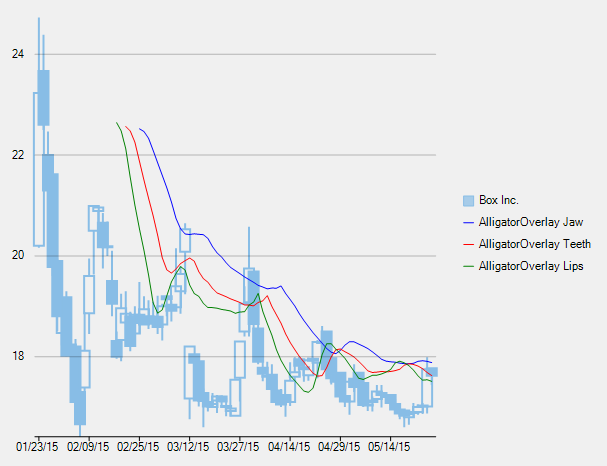Click the 03/12/15 date axis label
Image resolution: width=607 pixels, height=466 pixels.
(x=187, y=445)
